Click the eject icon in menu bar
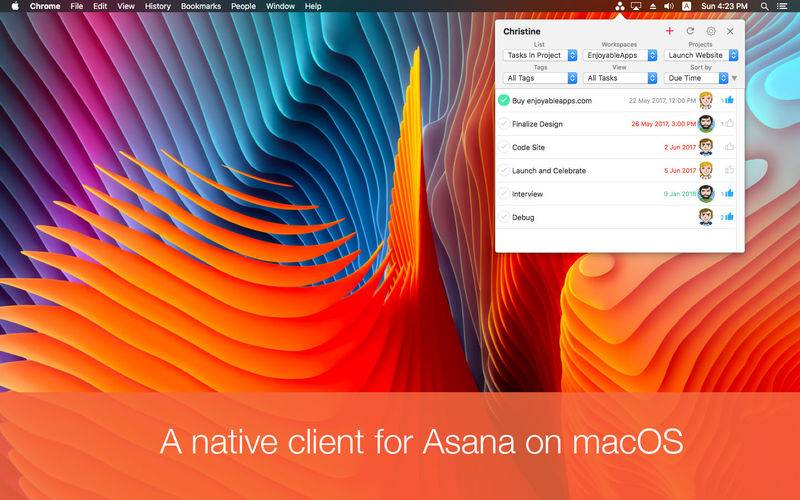Screen dimensions: 800x500 click(653, 6)
